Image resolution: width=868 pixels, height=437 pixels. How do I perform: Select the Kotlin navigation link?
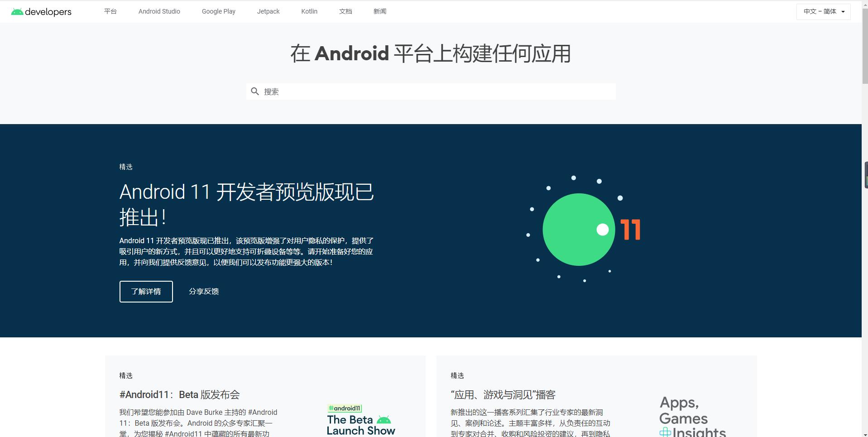click(309, 11)
